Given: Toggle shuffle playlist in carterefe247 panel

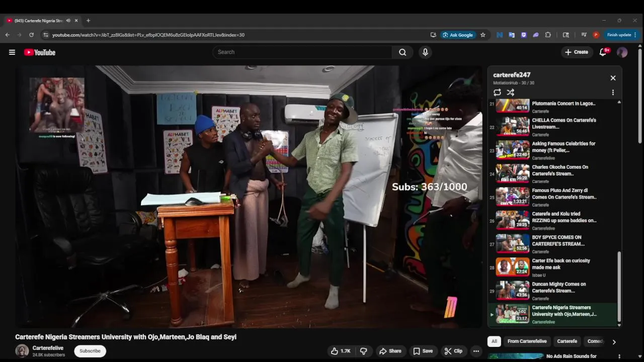Looking at the screenshot, I should 510,93.
